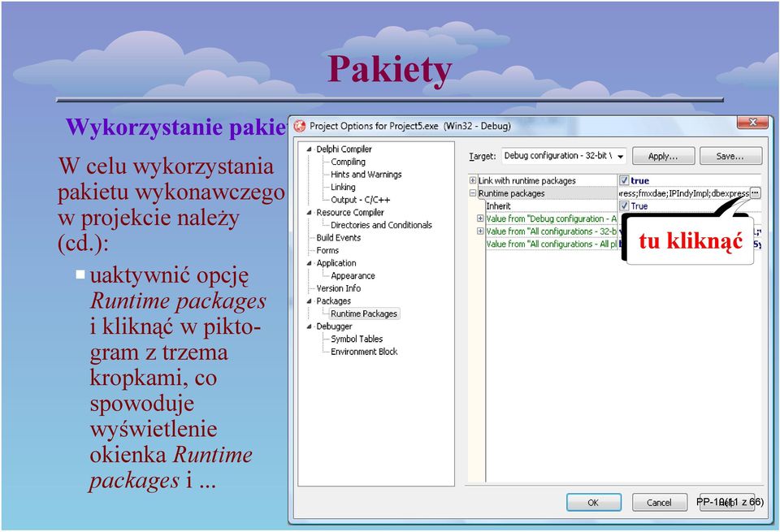The image size is (780, 532).
Task: Select Build Events tree item
Action: pyautogui.click(x=338, y=238)
